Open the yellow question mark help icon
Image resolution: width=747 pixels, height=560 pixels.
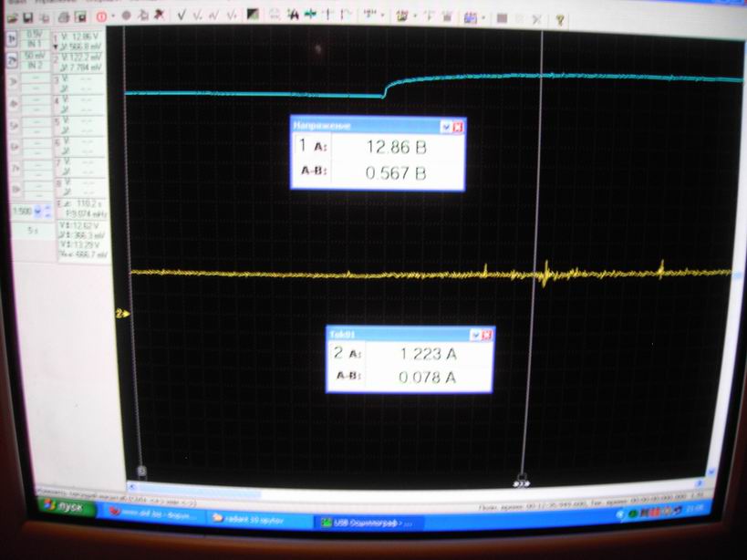pos(560,18)
